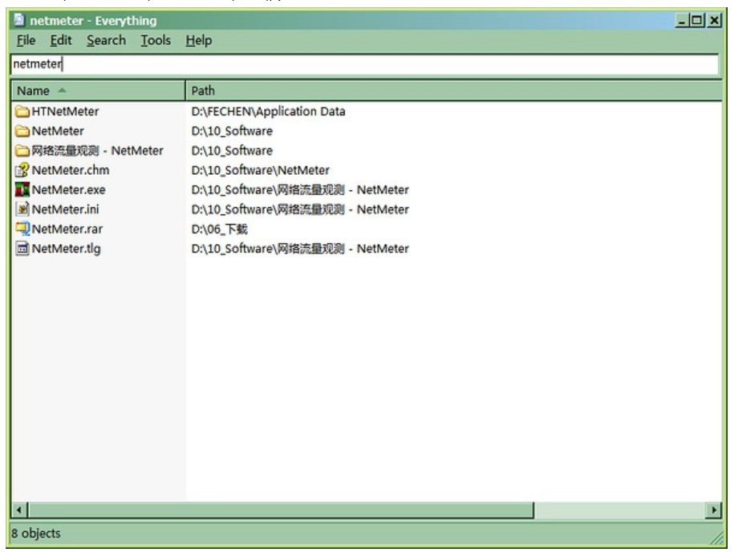
Task: Click the NetMeter folder icon
Action: tap(22, 132)
